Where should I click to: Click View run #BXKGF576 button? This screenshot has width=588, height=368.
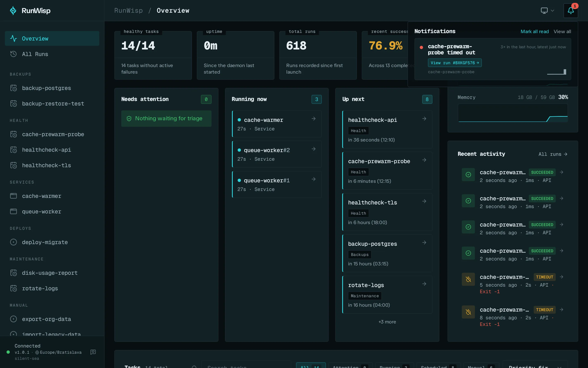tap(455, 63)
